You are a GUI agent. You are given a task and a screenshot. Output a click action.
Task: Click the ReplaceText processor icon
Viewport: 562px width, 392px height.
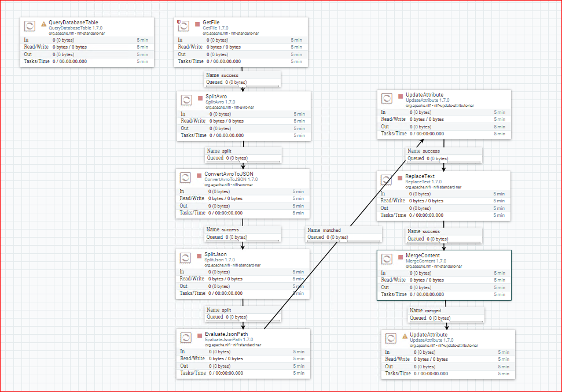386,180
